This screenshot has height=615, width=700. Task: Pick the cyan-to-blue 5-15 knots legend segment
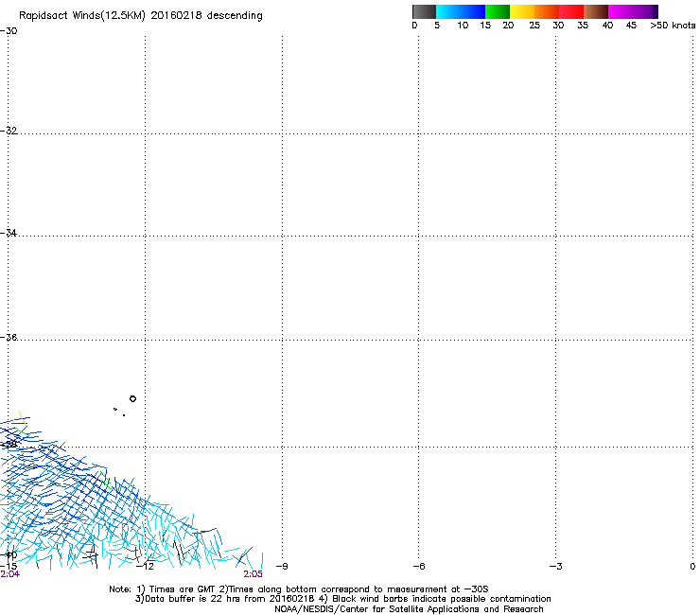tap(461, 11)
